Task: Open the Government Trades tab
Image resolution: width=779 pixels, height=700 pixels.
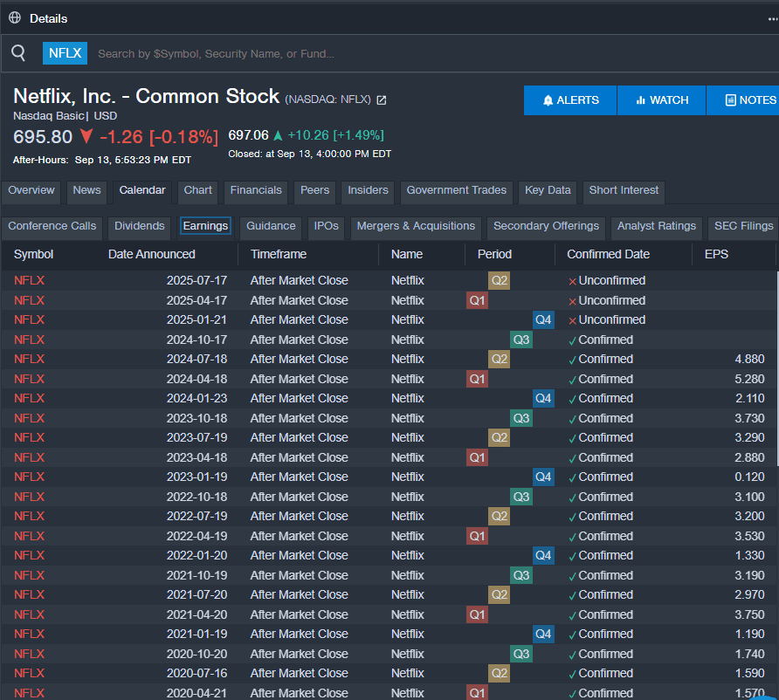Action: [457, 190]
